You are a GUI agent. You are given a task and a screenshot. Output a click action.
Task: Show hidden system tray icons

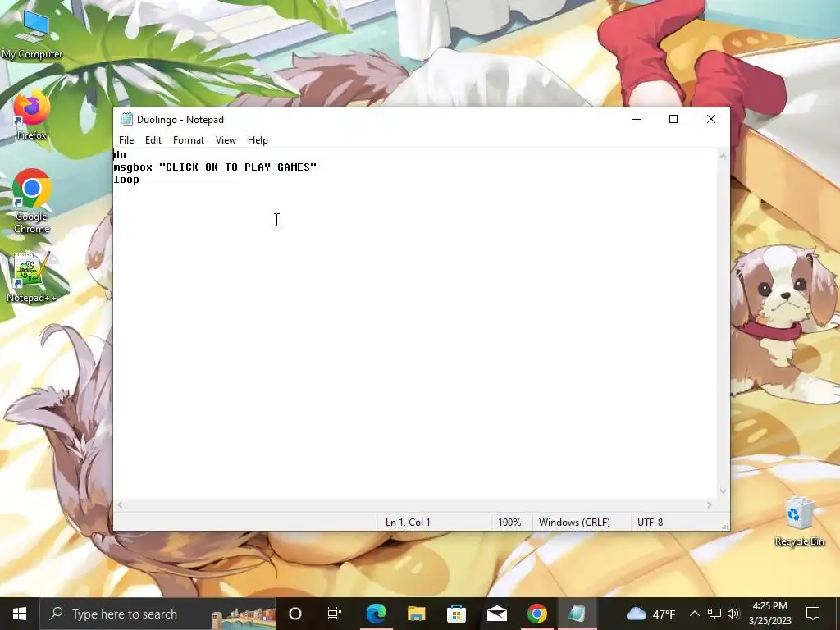[x=694, y=614]
